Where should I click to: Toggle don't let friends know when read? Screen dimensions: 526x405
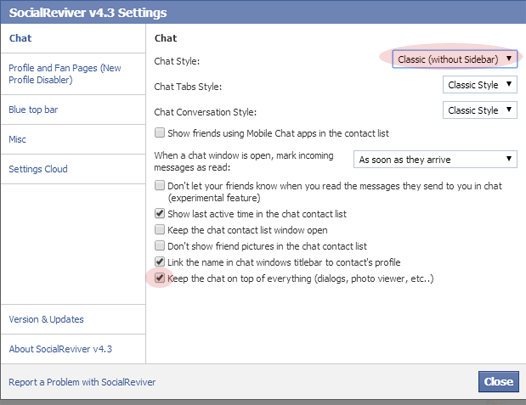pyautogui.click(x=160, y=185)
